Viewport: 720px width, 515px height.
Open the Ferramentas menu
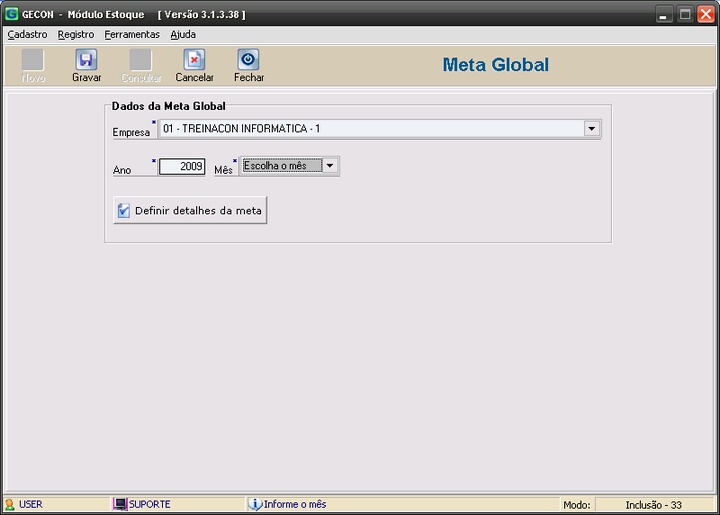(132, 34)
